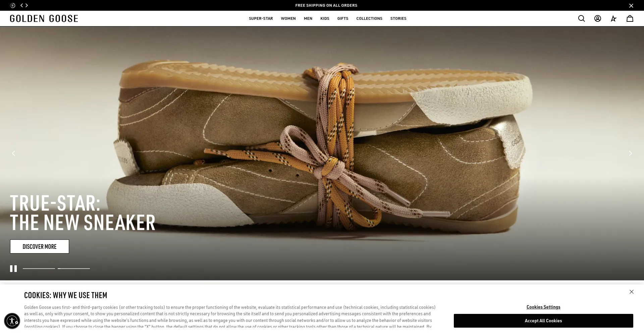Go to next hero slide
Image resolution: width=644 pixels, height=333 pixels.
click(631, 153)
